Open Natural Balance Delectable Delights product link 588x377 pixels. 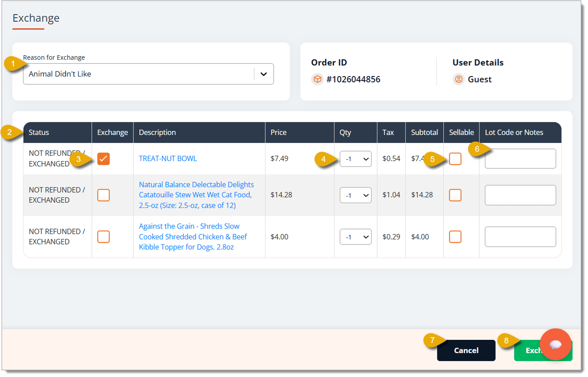(x=196, y=195)
